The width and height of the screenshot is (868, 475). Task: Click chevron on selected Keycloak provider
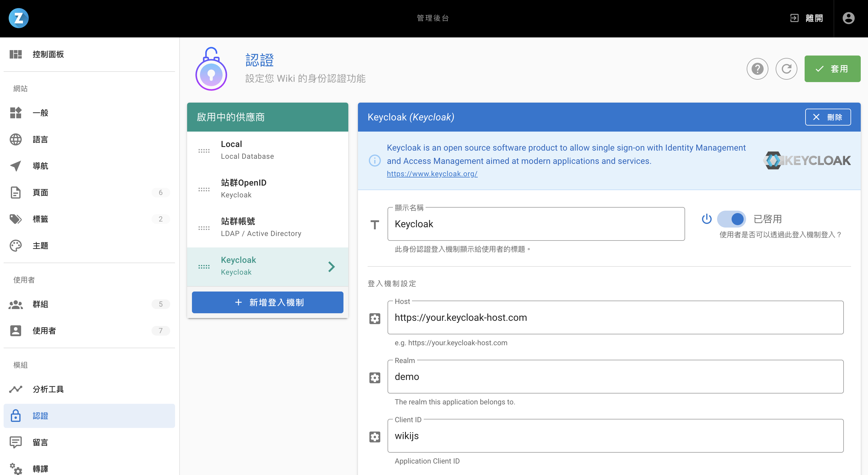pos(332,267)
